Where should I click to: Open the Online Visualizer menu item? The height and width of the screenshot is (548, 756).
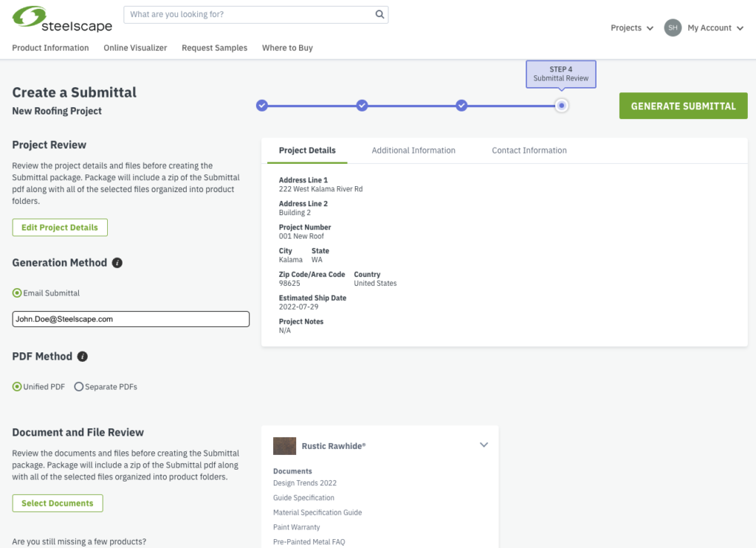(x=136, y=48)
